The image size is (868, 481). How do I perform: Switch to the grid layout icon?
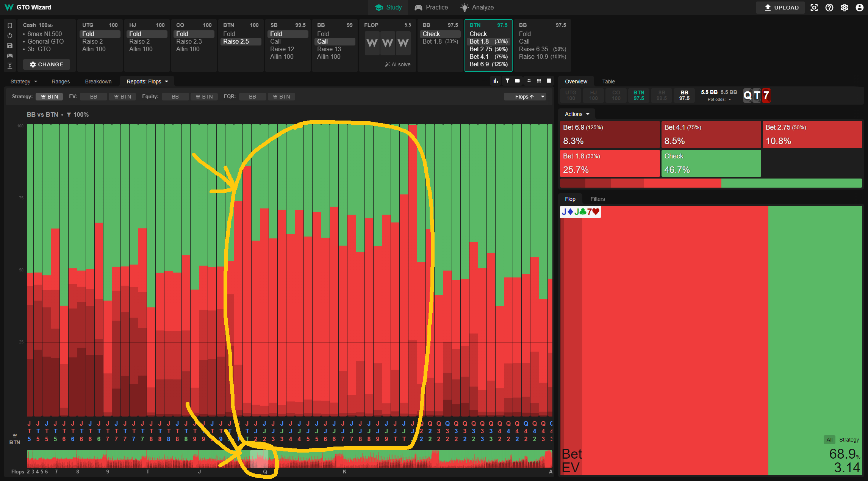point(539,81)
